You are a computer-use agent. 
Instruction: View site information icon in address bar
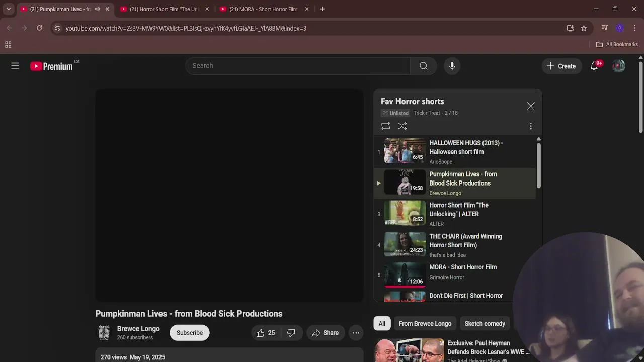tap(57, 28)
